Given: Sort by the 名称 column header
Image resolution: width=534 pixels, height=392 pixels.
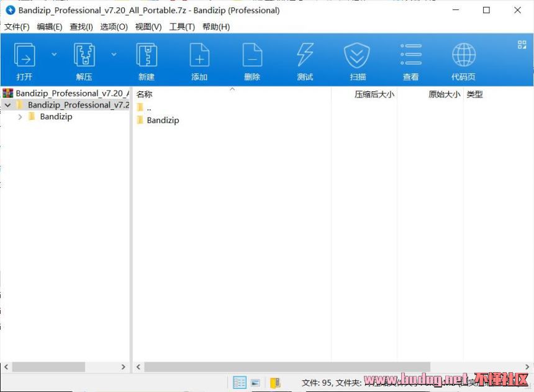Looking at the screenshot, I should (x=144, y=94).
